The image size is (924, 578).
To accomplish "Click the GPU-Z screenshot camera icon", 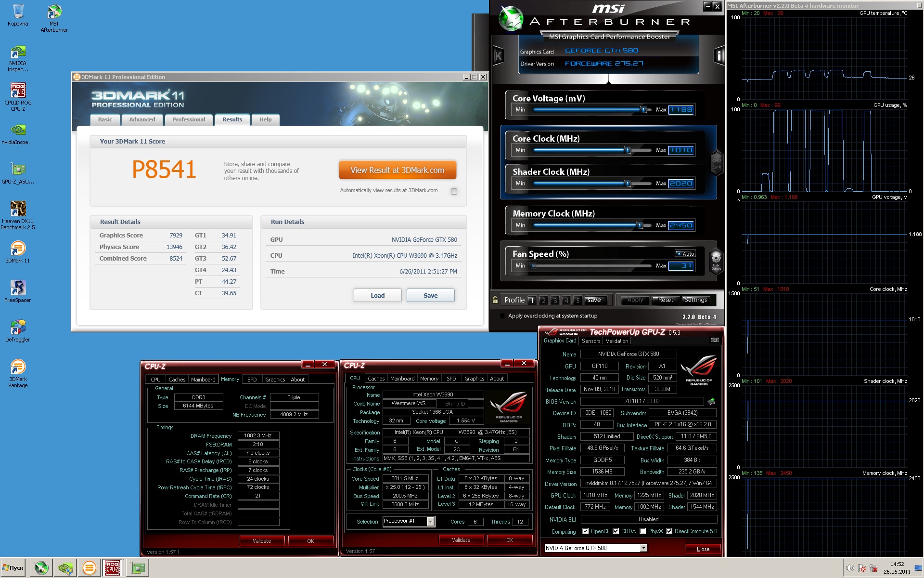I will pyautogui.click(x=715, y=340).
